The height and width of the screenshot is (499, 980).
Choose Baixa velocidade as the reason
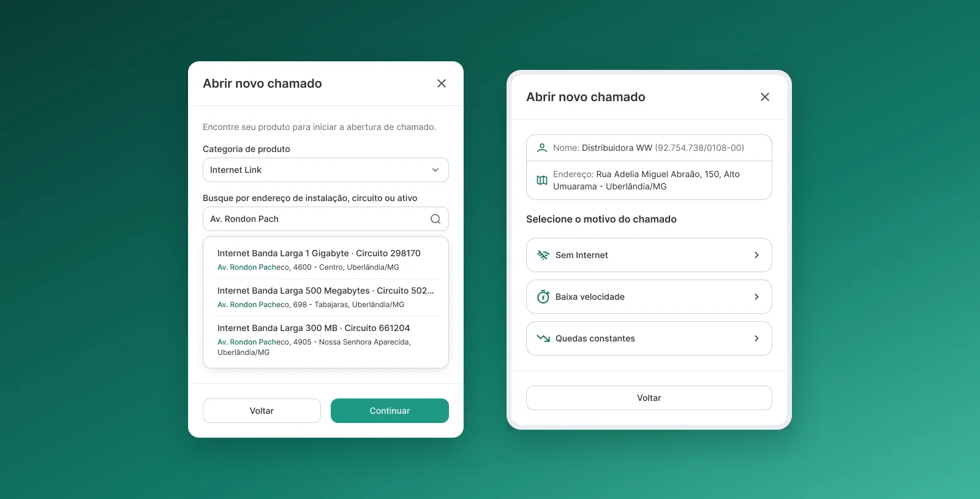[x=649, y=297]
